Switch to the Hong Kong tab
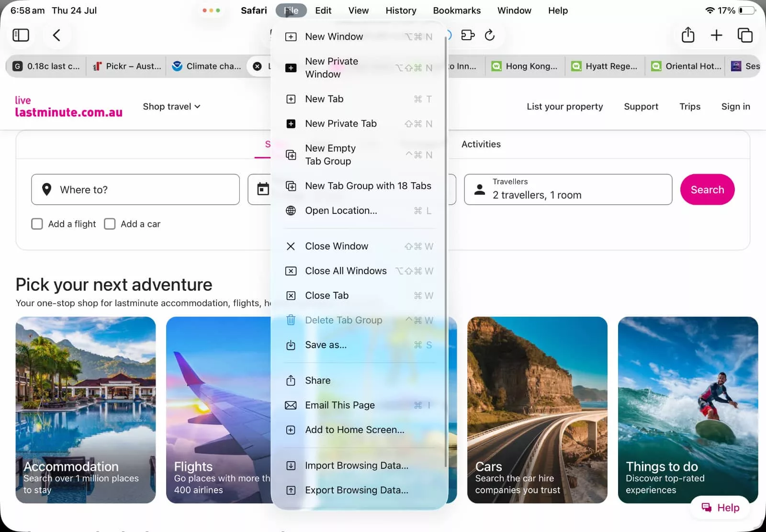The width and height of the screenshot is (766, 532). (525, 66)
